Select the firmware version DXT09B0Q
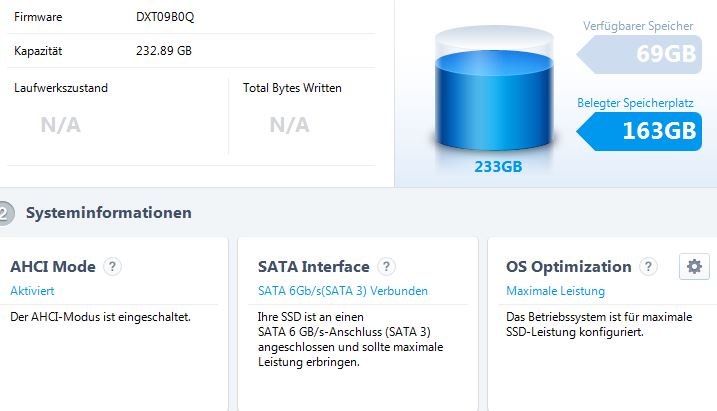The height and width of the screenshot is (411, 717). coord(164,17)
